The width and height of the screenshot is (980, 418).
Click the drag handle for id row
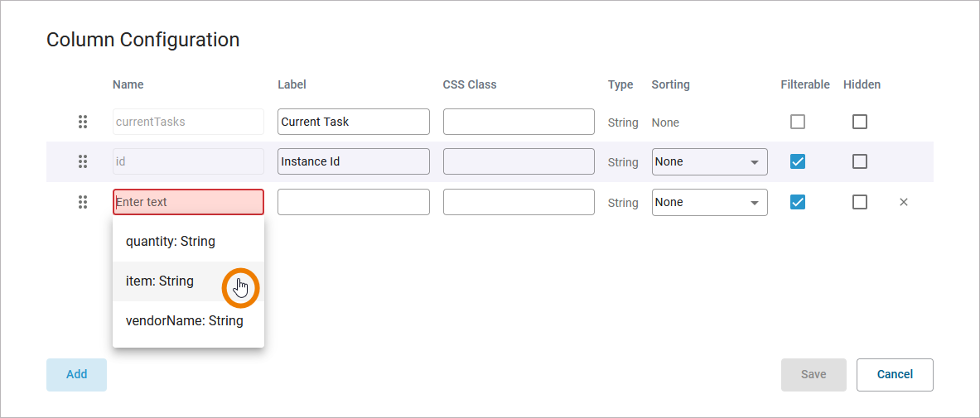coord(83,161)
